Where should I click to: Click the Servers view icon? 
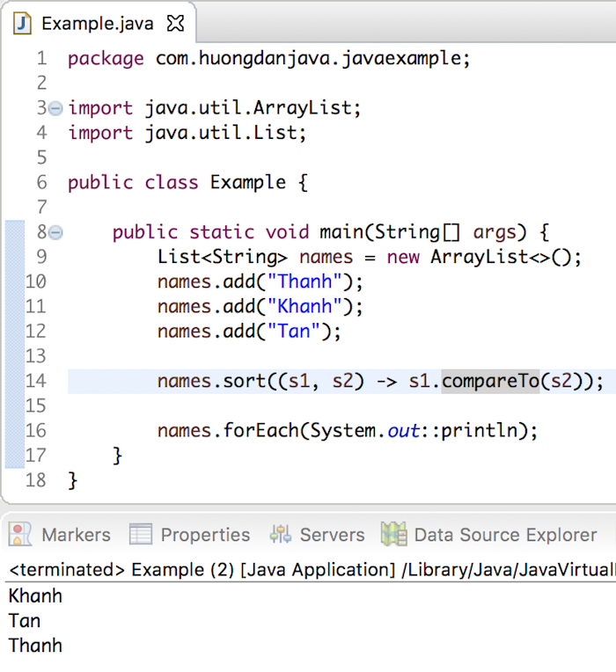[281, 534]
